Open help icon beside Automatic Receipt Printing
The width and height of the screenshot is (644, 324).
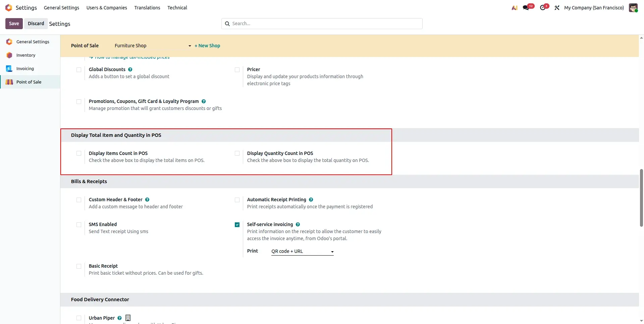(x=311, y=200)
